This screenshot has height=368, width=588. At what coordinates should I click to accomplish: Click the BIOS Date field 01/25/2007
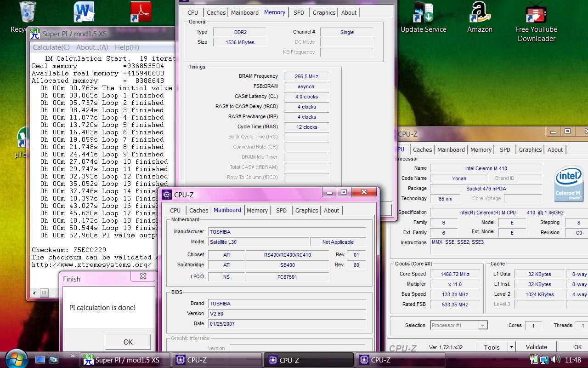coord(287,324)
